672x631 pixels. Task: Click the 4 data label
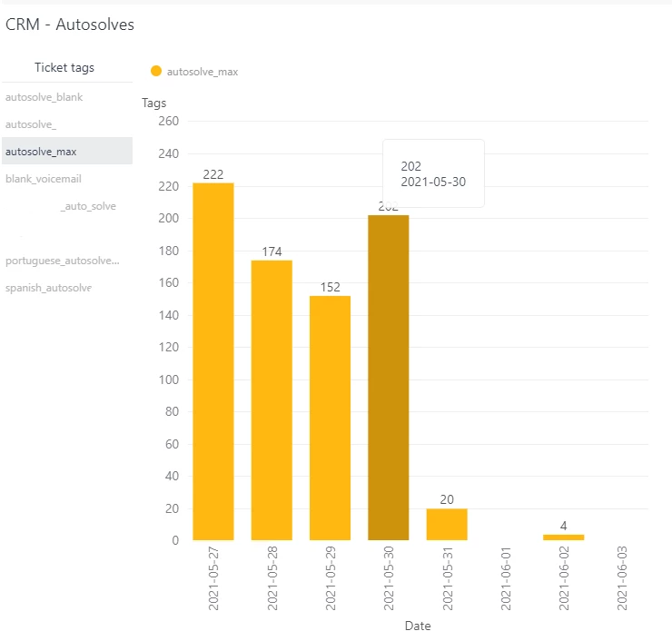[x=564, y=526]
